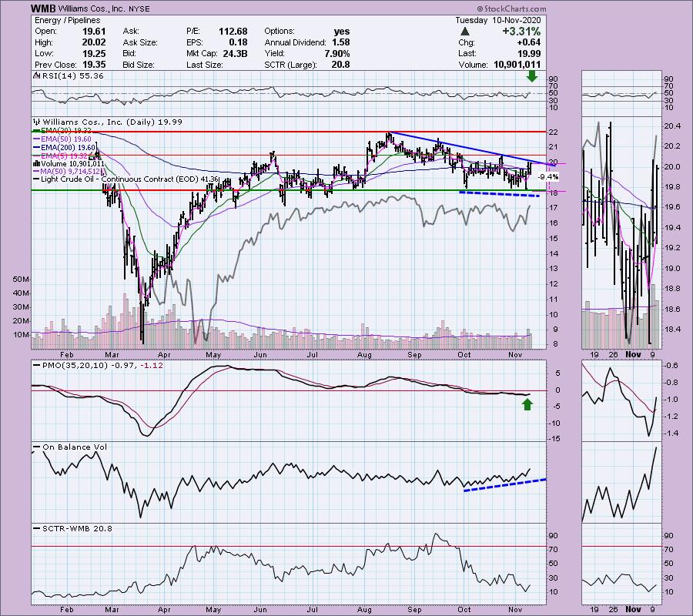Click the 22 price axis label
The height and width of the screenshot is (616, 693).
pos(553,132)
